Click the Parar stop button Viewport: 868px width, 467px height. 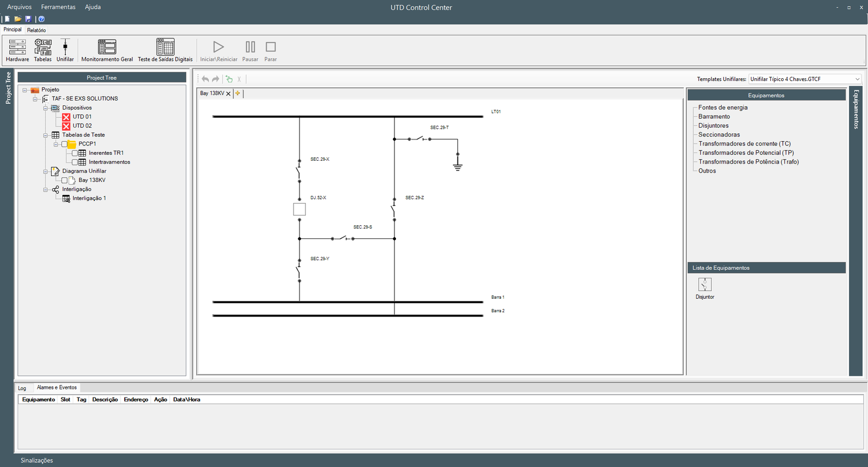click(271, 51)
